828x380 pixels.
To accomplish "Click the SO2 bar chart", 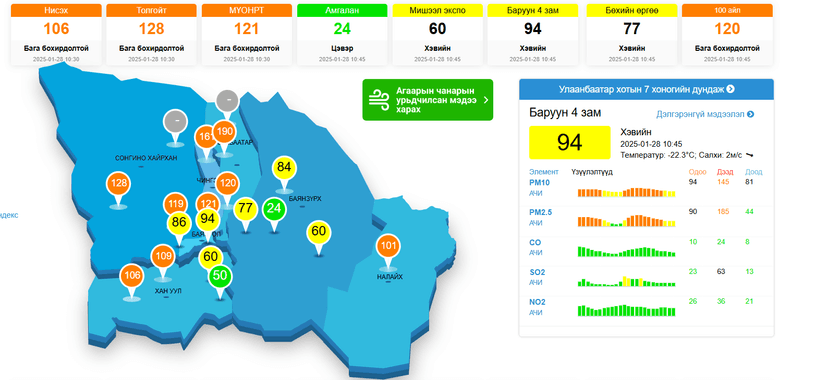I will (626, 281).
